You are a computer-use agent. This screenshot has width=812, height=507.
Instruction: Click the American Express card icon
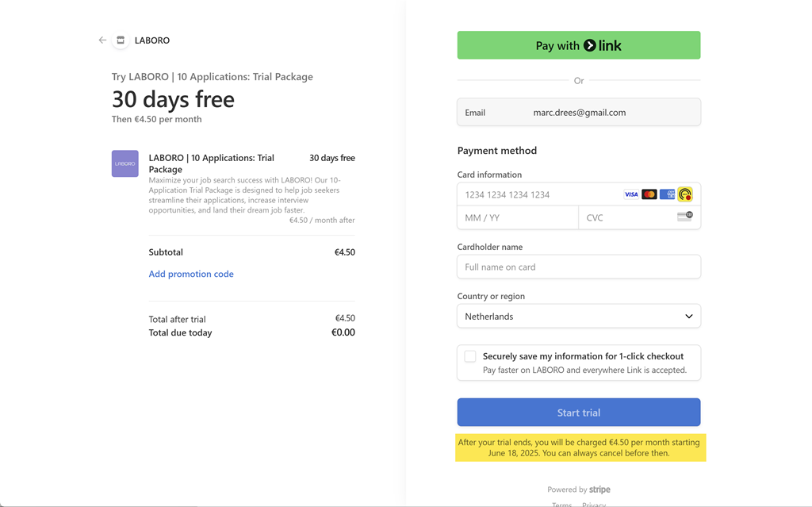667,194
